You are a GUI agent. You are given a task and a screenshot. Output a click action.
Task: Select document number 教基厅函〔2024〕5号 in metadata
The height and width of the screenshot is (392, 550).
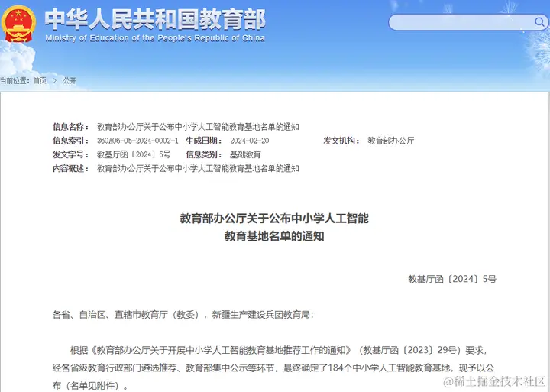[134, 154]
